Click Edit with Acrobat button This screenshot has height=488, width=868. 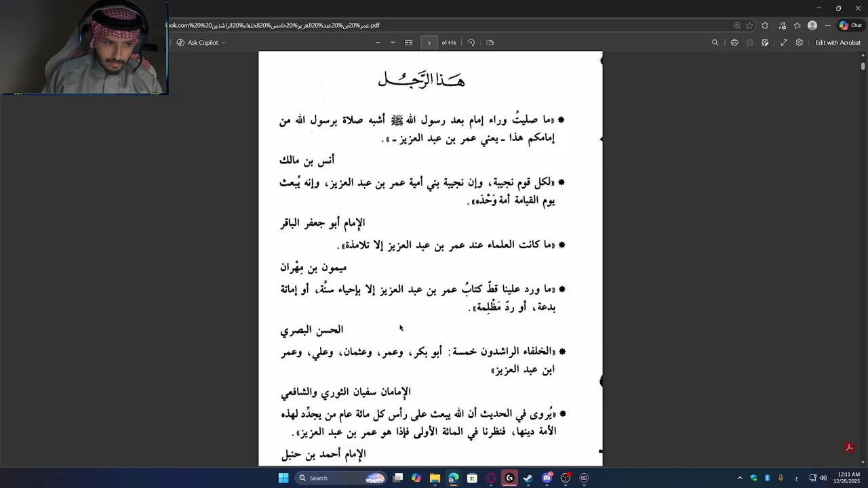tap(837, 43)
